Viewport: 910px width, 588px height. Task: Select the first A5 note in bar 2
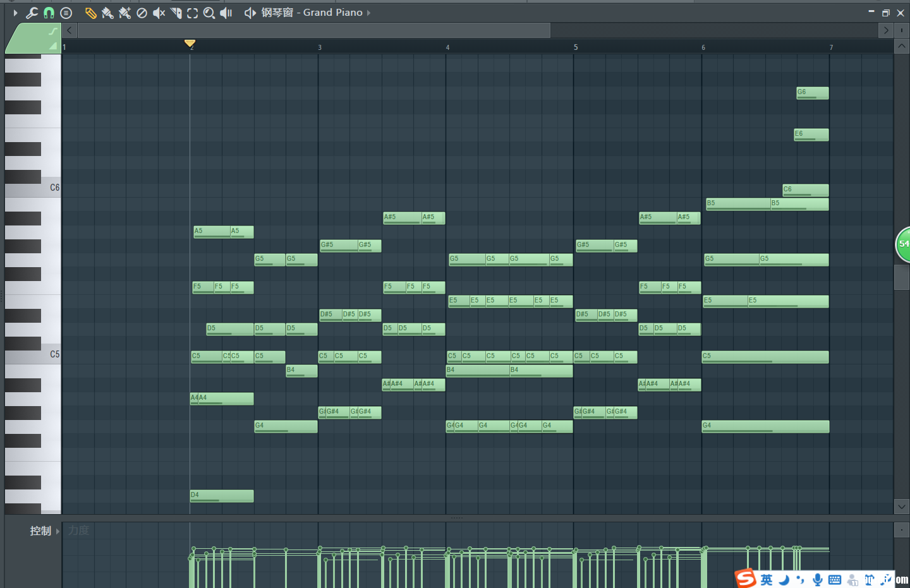(212, 232)
